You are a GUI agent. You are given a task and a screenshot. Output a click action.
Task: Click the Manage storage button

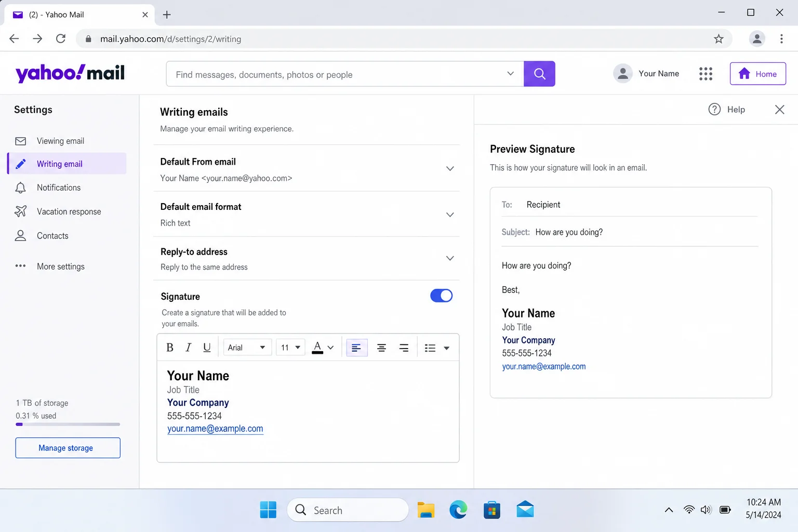tap(68, 448)
